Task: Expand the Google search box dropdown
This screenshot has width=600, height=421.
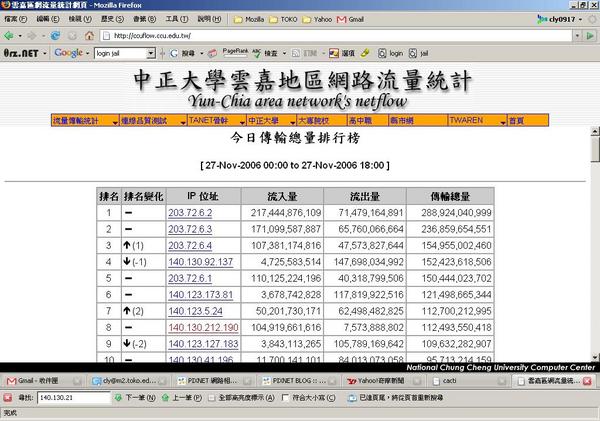Action: 152,53
